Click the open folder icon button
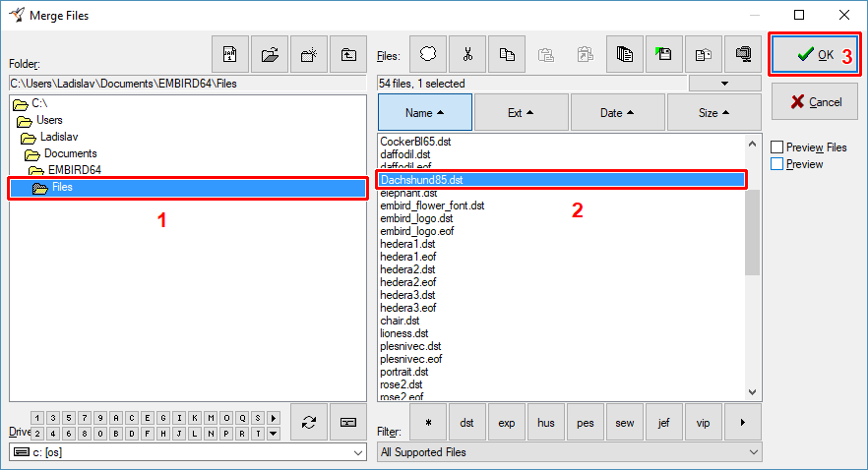This screenshot has width=868, height=470. pos(269,55)
